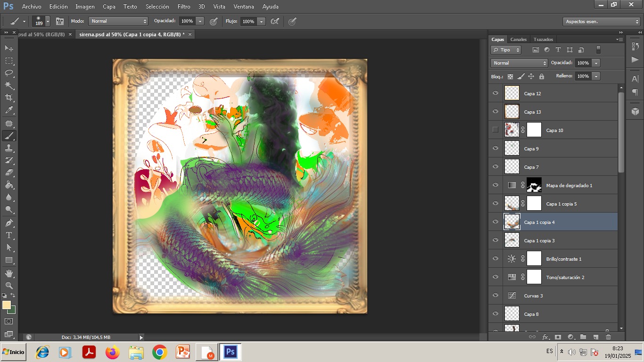Select the Tono/saturación 2 layer
The image size is (644, 362).
click(x=560, y=277)
